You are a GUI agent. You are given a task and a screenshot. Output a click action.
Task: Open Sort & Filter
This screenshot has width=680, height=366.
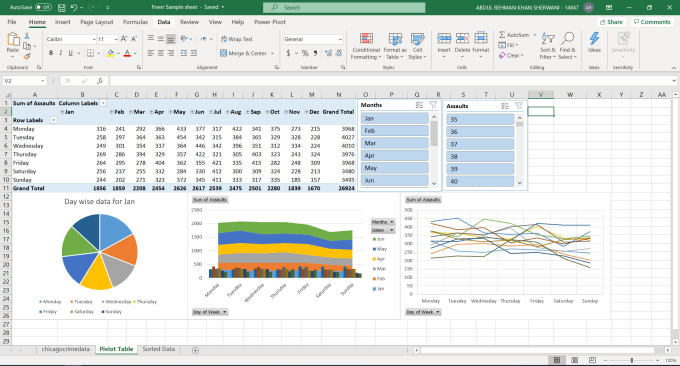(x=547, y=46)
